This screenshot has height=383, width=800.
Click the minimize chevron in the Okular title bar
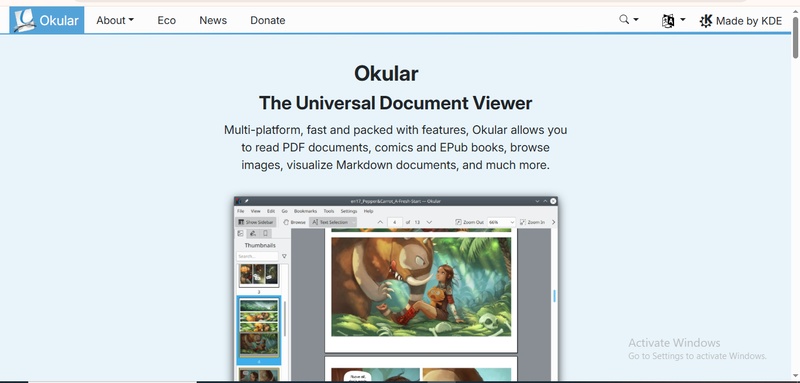(x=537, y=201)
